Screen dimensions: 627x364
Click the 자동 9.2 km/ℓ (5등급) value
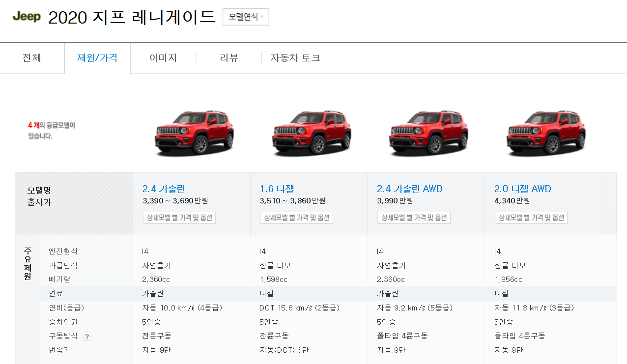click(x=415, y=308)
